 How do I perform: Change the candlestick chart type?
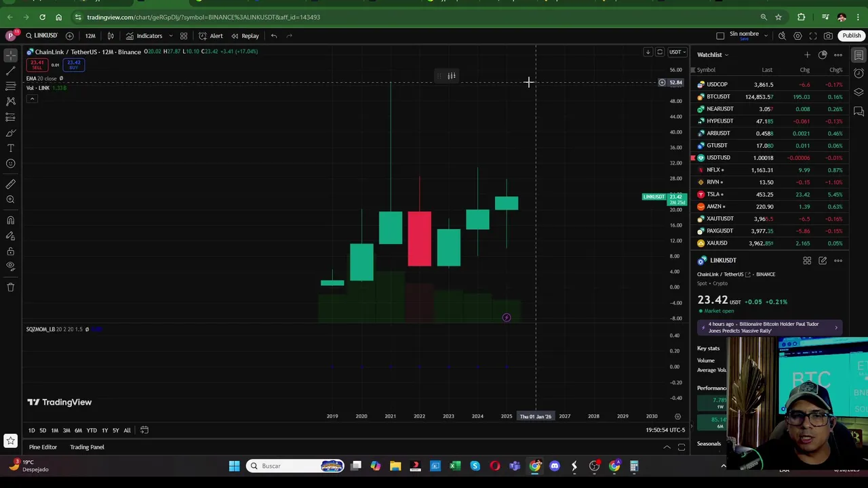[x=111, y=35]
